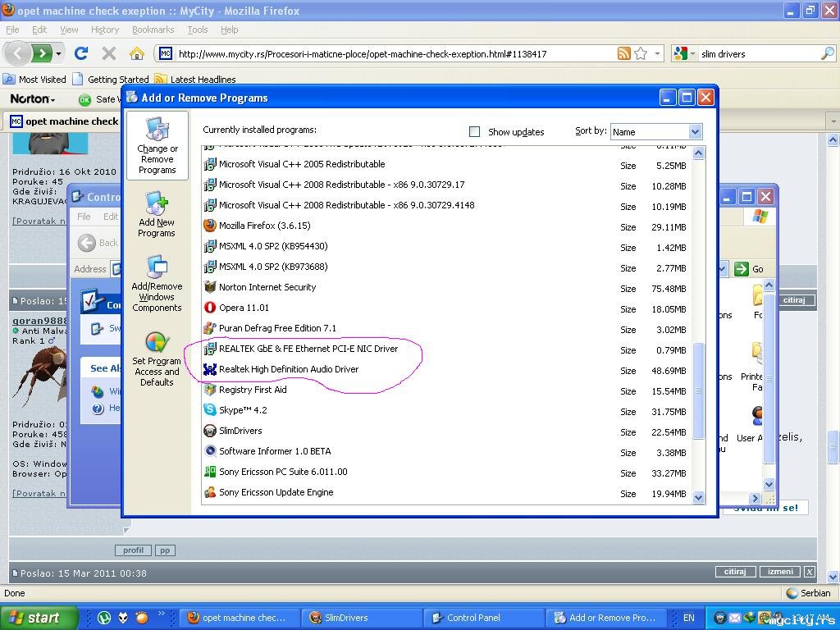Click the Software Informer 1.0 BETA icon
This screenshot has height=630, width=840.
tap(210, 451)
